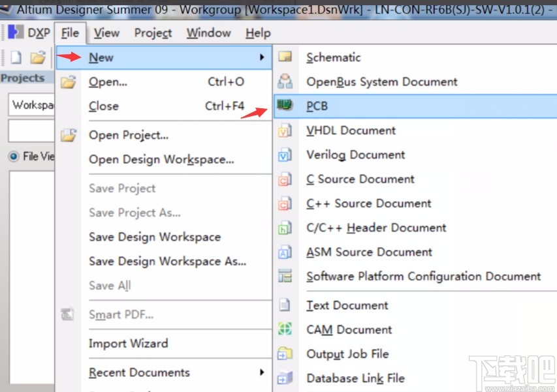This screenshot has height=392, width=557.
Task: Create a new Database Link File
Action: pos(415,378)
